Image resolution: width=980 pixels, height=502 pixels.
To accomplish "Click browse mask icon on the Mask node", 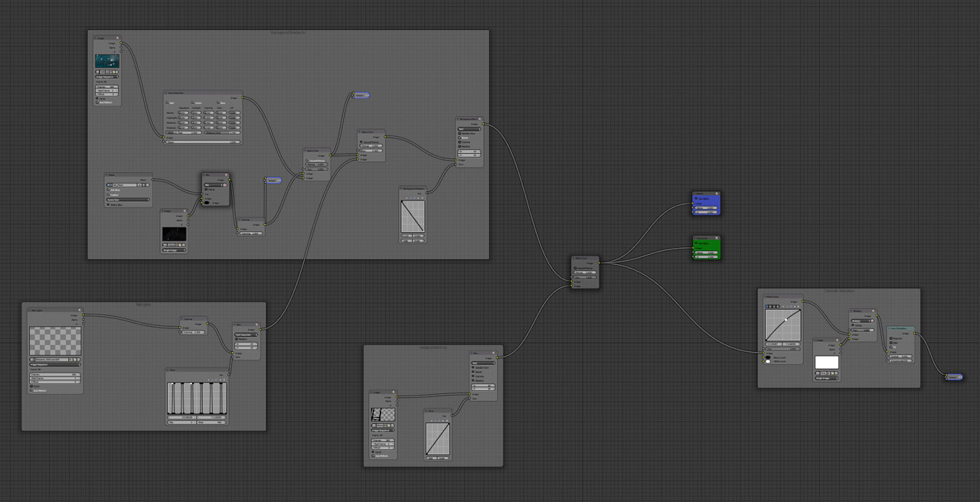I will (x=109, y=185).
